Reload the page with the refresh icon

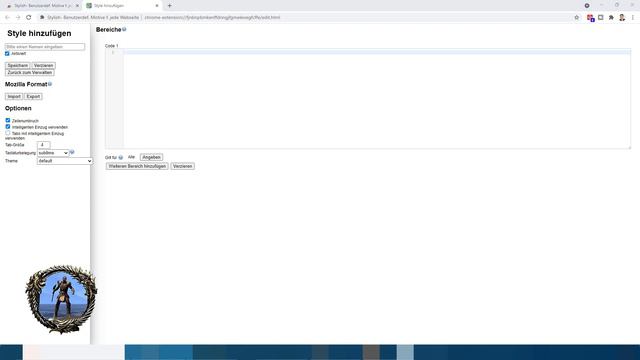29,18
